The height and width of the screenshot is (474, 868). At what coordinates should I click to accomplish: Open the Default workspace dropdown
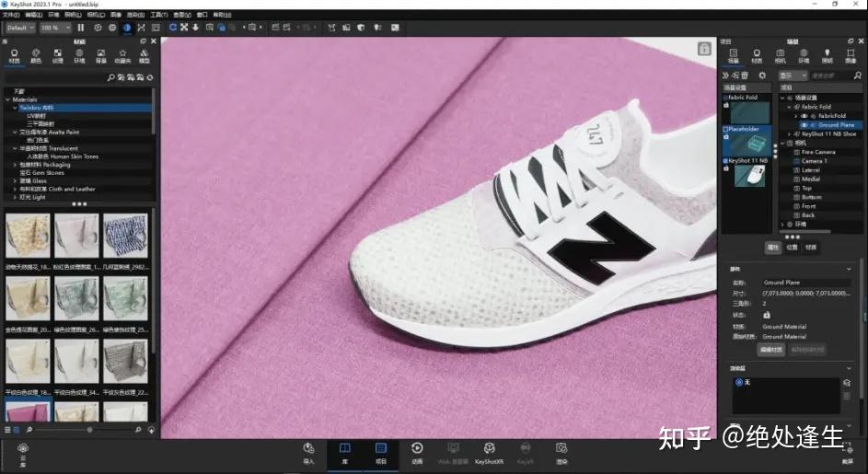(21, 28)
